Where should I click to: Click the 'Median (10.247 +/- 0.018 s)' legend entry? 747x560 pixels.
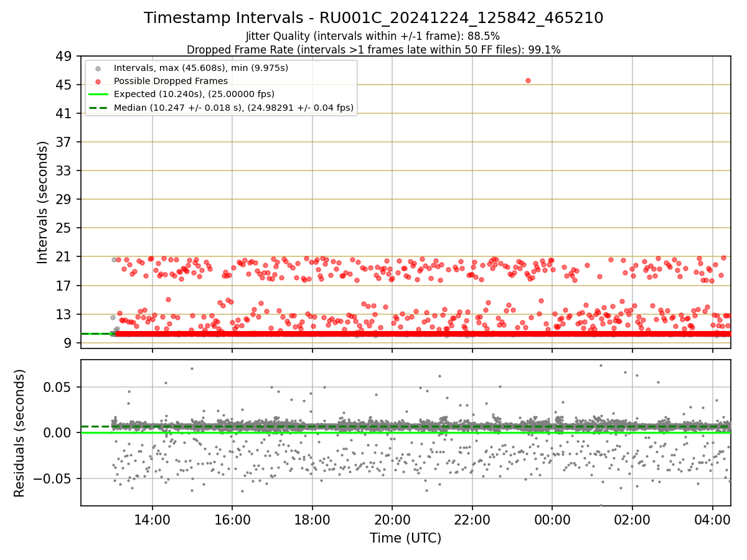234,108
